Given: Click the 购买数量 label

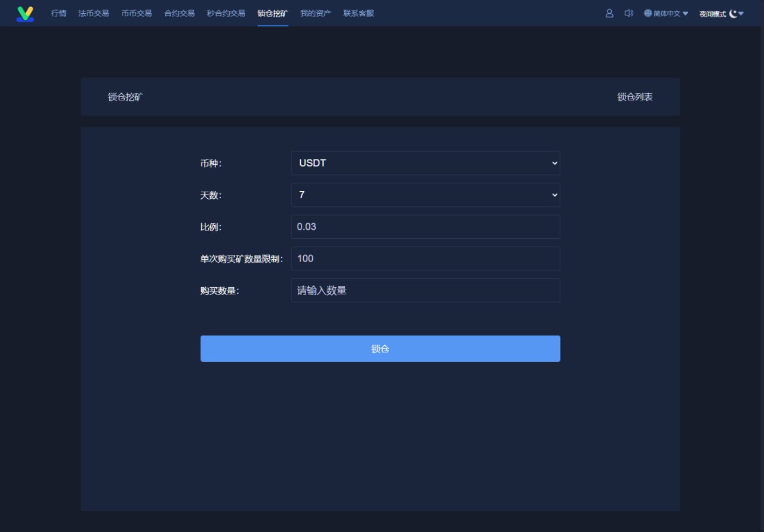Looking at the screenshot, I should [x=220, y=291].
